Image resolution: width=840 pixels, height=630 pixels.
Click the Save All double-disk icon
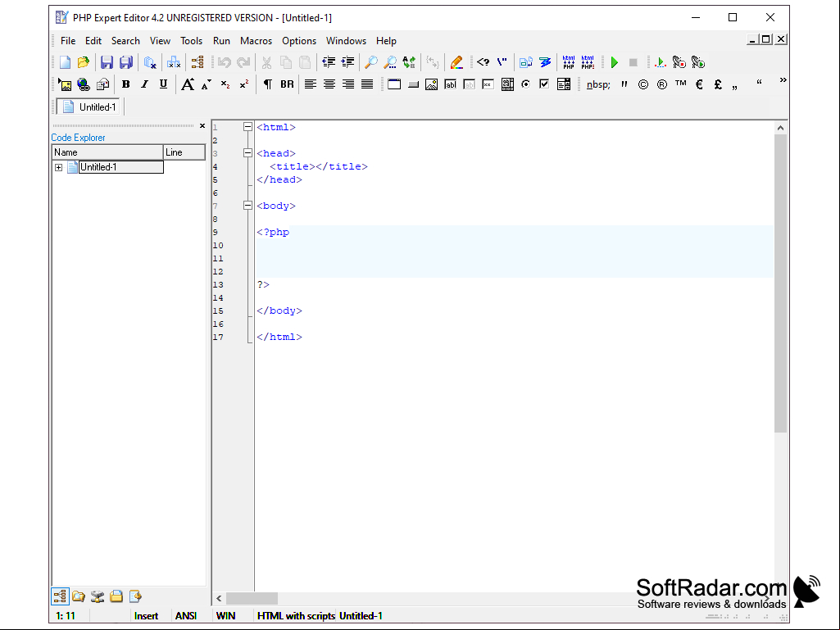[126, 63]
